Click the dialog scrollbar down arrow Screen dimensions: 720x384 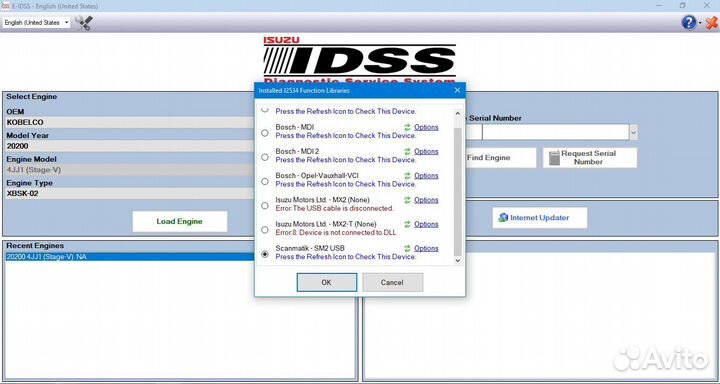(x=457, y=260)
